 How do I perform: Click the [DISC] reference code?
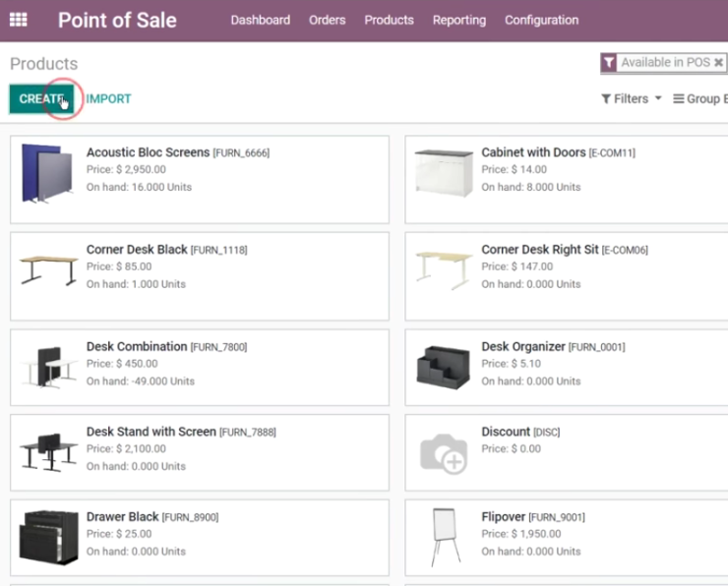pyautogui.click(x=546, y=433)
